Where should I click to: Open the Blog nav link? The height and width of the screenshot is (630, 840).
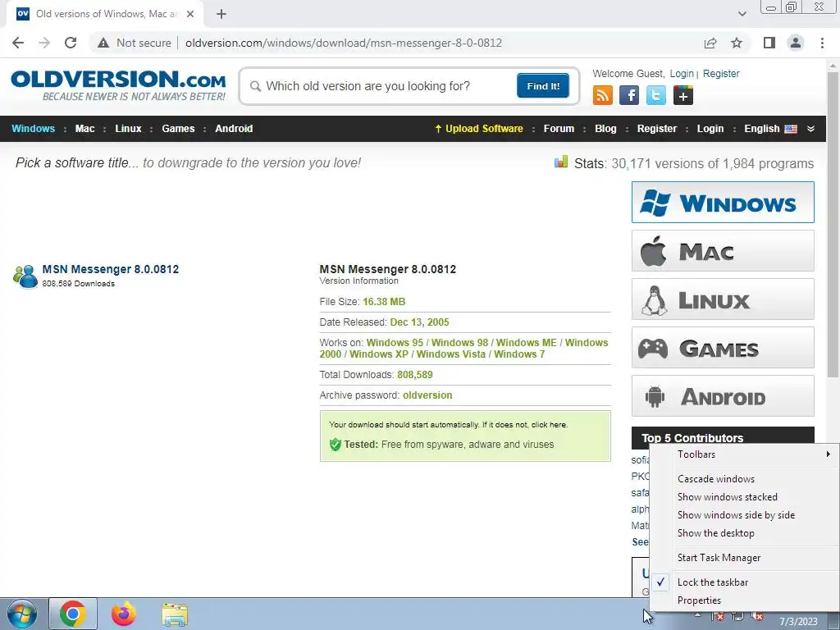pyautogui.click(x=605, y=129)
